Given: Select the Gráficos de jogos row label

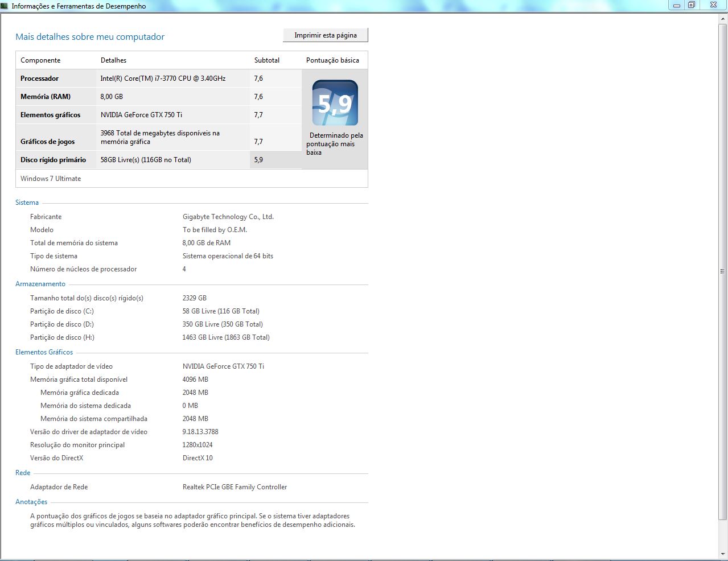Looking at the screenshot, I should tap(47, 142).
